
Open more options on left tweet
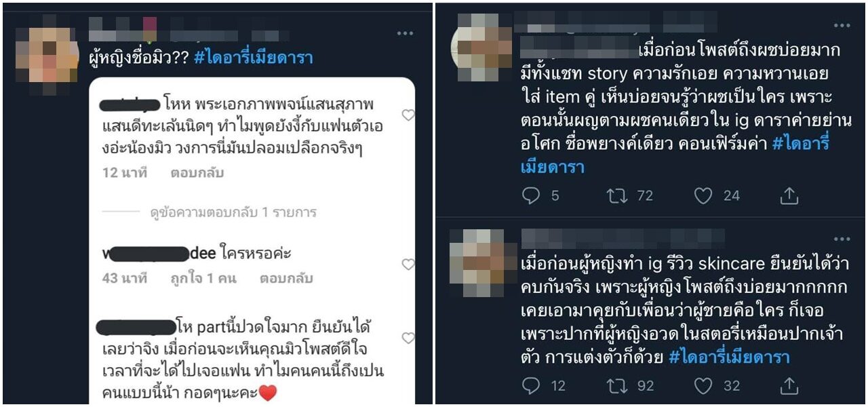405,33
